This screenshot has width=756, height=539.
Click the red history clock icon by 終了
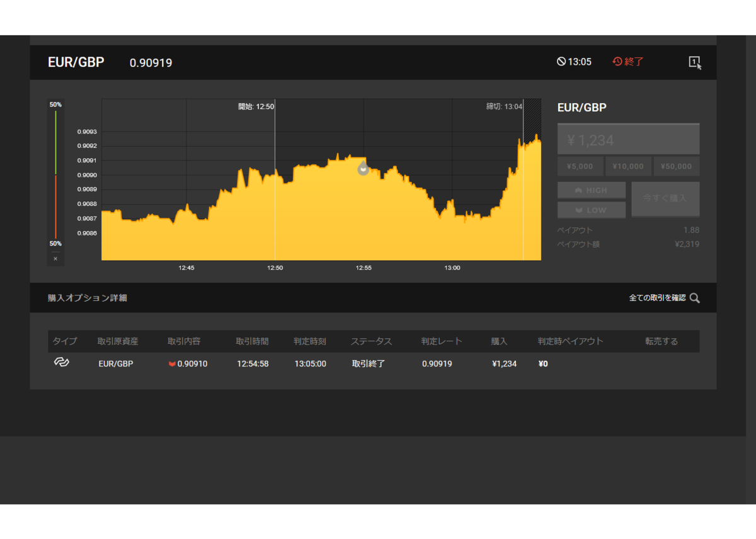(617, 62)
